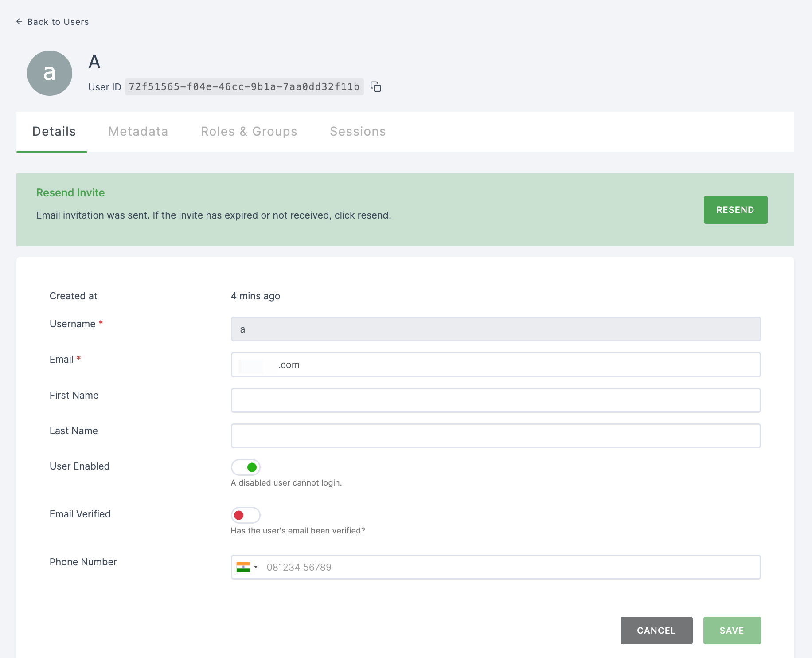Click the 'Resend Invite' heading

pos(70,193)
